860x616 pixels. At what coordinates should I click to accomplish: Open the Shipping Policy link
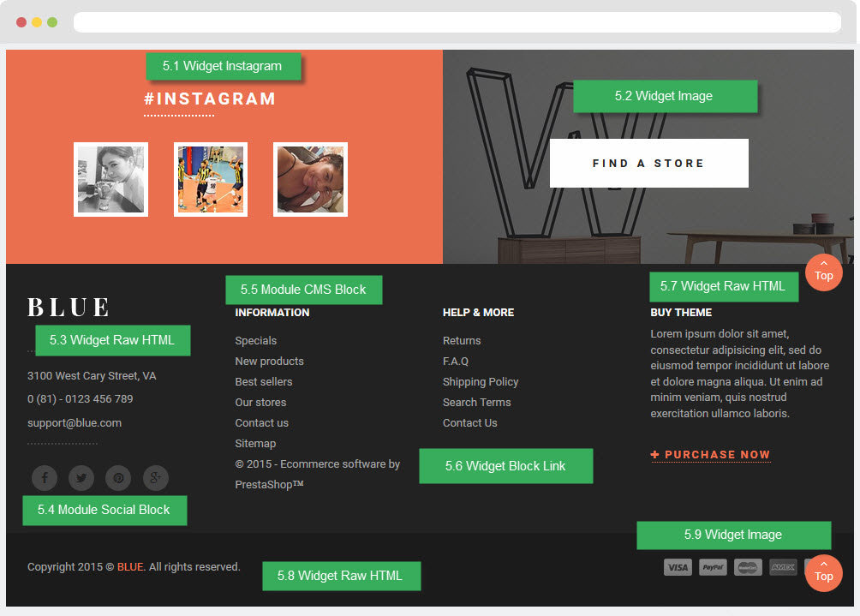coord(481,382)
